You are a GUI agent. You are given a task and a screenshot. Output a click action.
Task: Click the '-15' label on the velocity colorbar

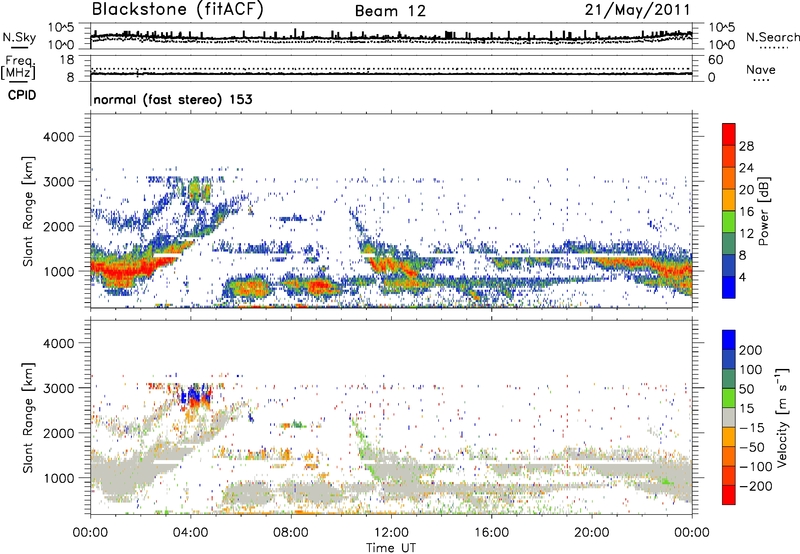click(752, 428)
